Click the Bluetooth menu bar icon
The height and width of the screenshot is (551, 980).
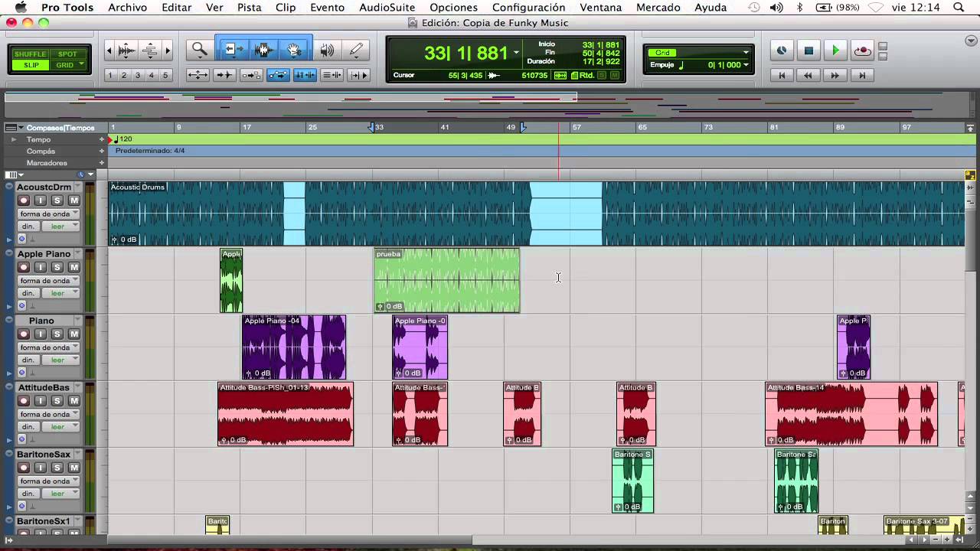click(x=799, y=8)
